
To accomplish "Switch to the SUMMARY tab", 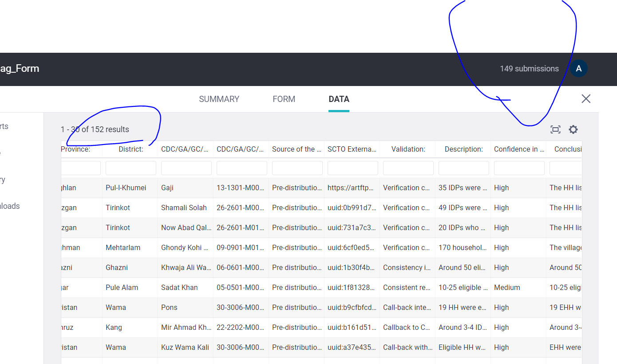I will [x=219, y=99].
